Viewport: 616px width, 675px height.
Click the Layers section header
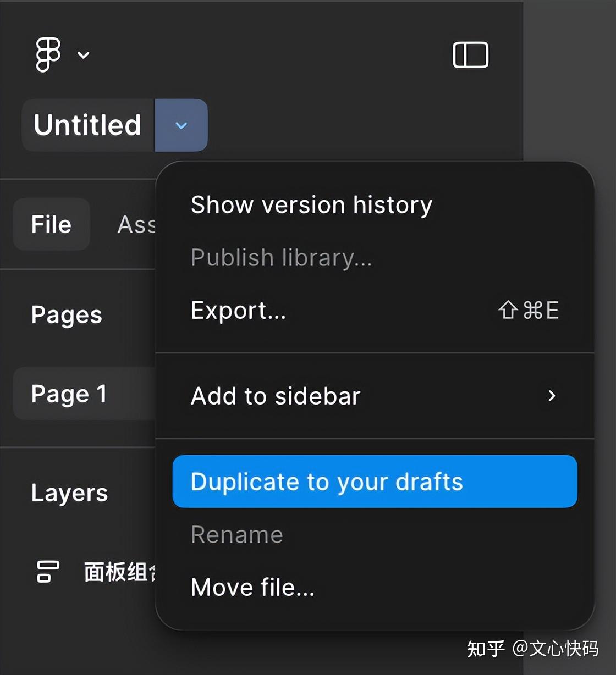pyautogui.click(x=69, y=493)
